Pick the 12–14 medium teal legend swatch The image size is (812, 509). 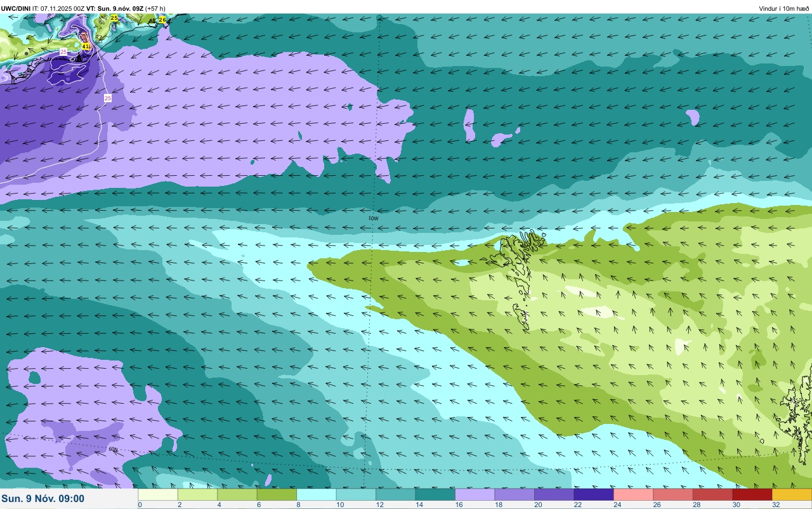click(395, 494)
